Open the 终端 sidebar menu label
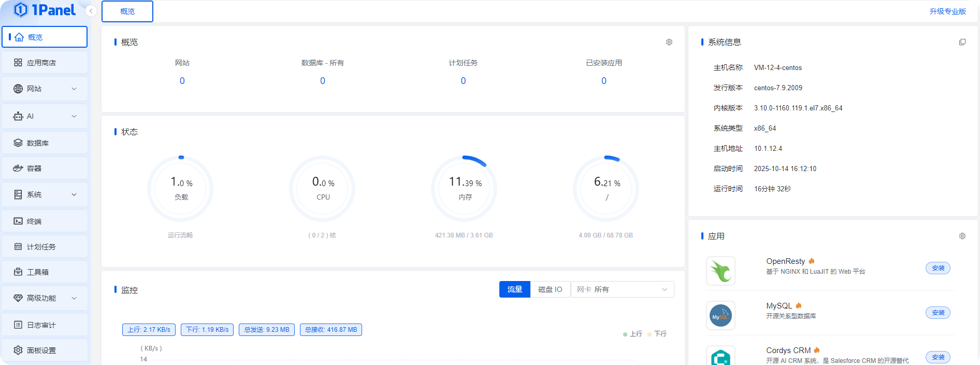Viewport: 980px width, 365px height. (x=34, y=221)
